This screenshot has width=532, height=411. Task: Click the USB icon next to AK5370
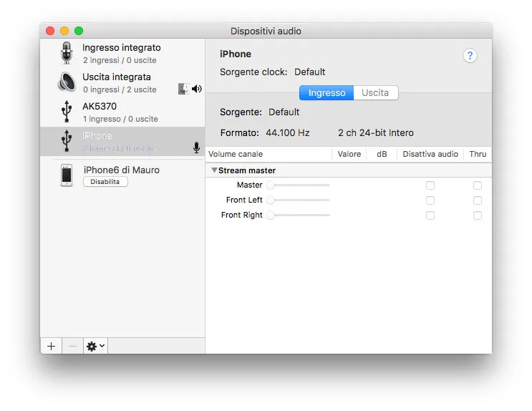pyautogui.click(x=67, y=112)
